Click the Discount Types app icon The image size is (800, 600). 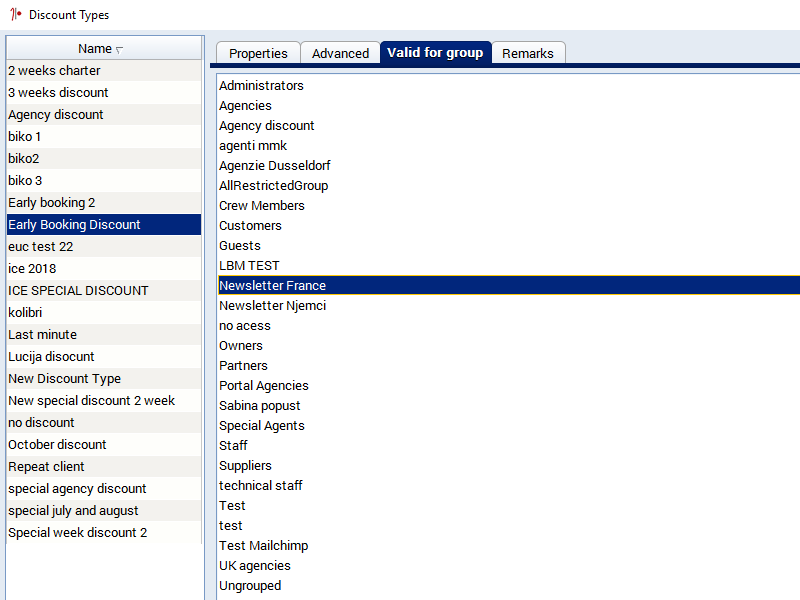pos(15,15)
